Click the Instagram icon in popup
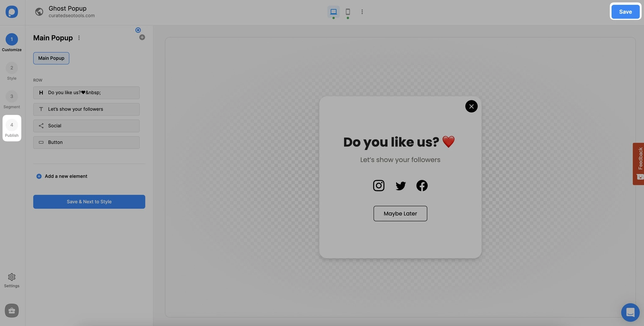Image resolution: width=644 pixels, height=326 pixels. (379, 186)
